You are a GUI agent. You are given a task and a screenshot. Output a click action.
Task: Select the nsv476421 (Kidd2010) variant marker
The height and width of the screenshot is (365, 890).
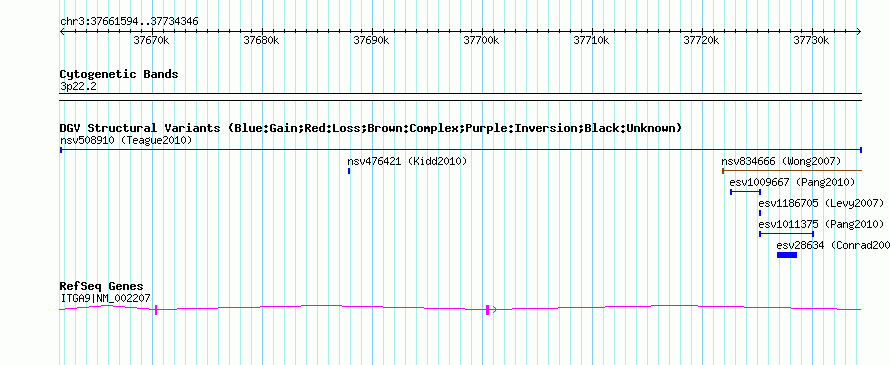(349, 171)
